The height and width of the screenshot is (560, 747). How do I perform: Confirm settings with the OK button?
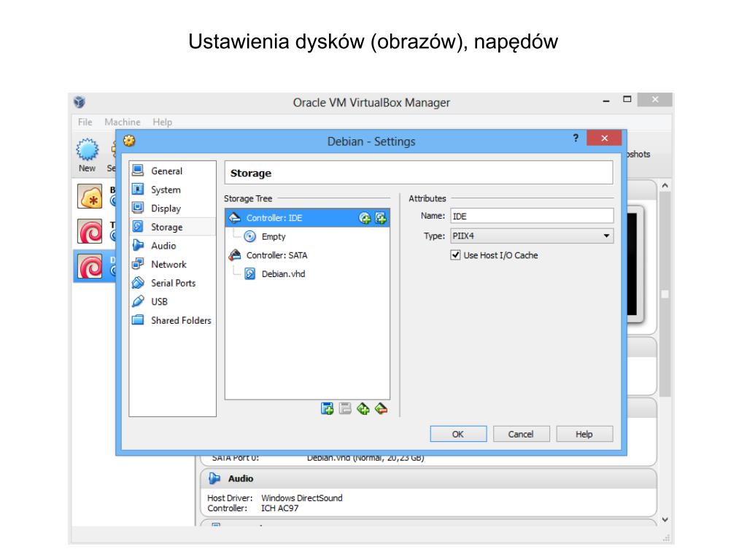click(x=458, y=434)
